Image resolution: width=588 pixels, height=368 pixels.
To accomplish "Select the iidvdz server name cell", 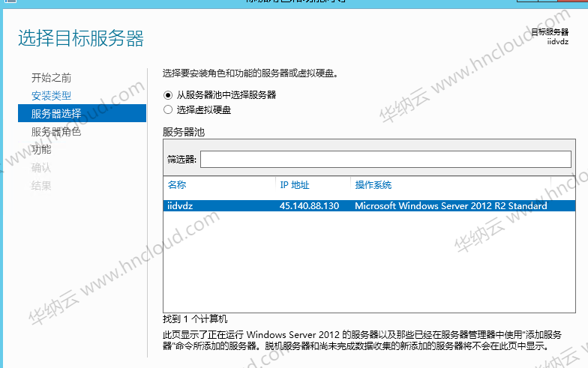I will [180, 205].
